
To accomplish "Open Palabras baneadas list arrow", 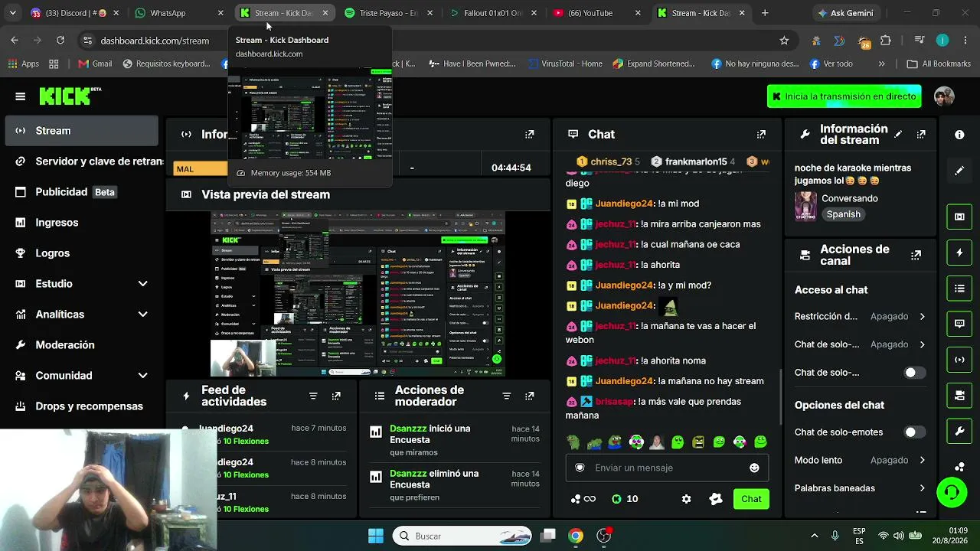I will pyautogui.click(x=922, y=488).
